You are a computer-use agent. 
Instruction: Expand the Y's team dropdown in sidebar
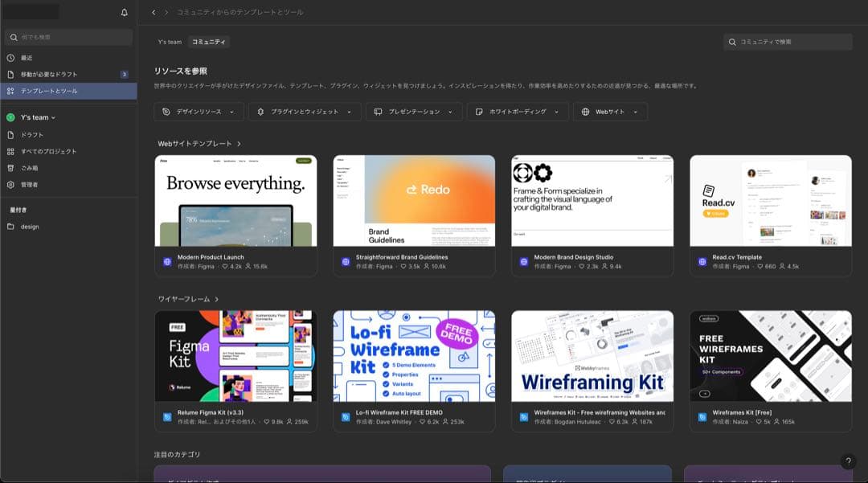[37, 117]
